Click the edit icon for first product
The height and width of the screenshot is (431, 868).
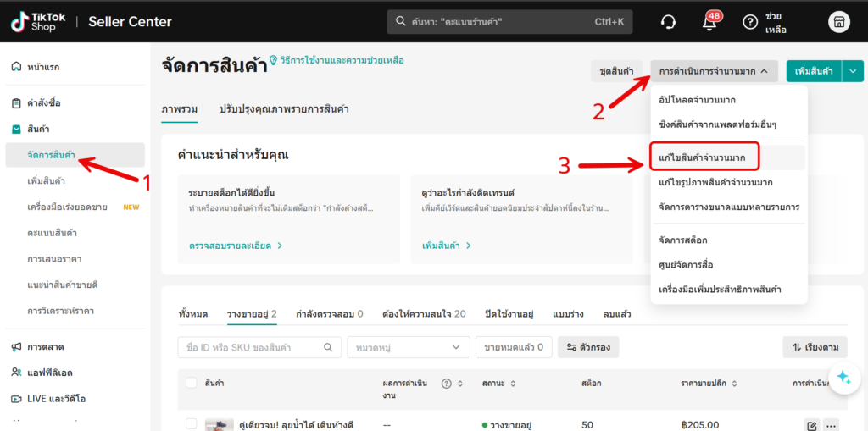point(811,425)
